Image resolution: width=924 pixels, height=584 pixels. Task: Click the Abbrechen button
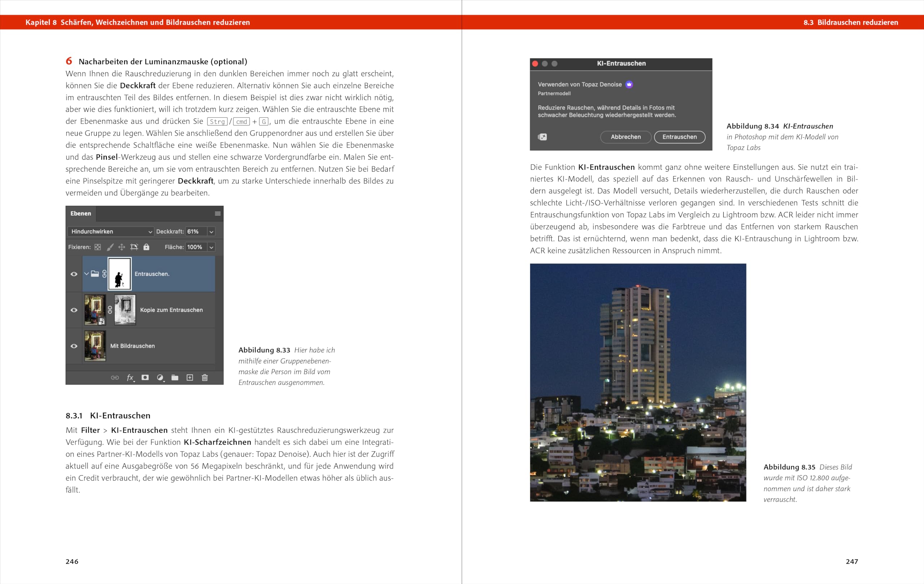click(x=626, y=137)
